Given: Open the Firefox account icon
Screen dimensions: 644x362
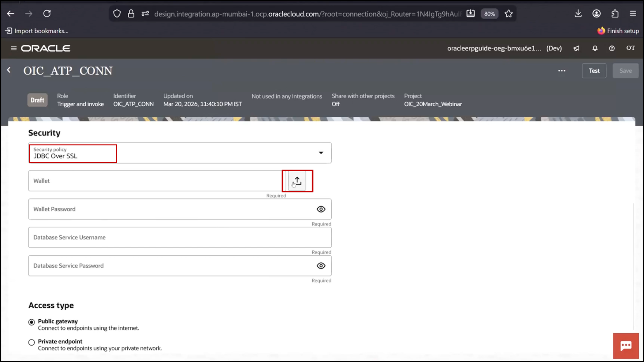Looking at the screenshot, I should (596, 14).
